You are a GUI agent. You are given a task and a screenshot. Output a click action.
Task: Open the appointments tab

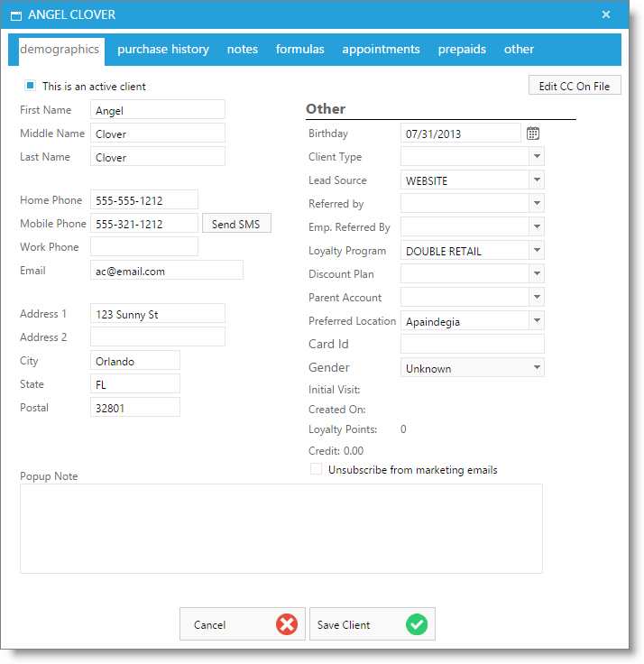[381, 50]
